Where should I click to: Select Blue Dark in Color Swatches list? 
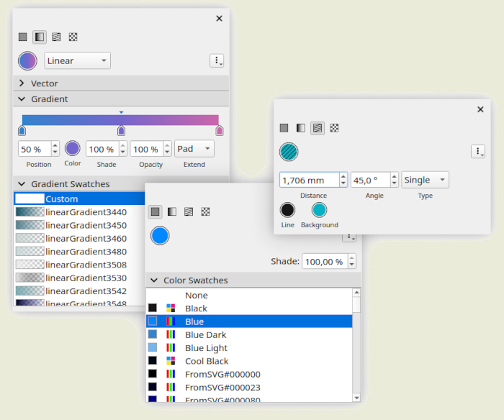[x=205, y=334]
